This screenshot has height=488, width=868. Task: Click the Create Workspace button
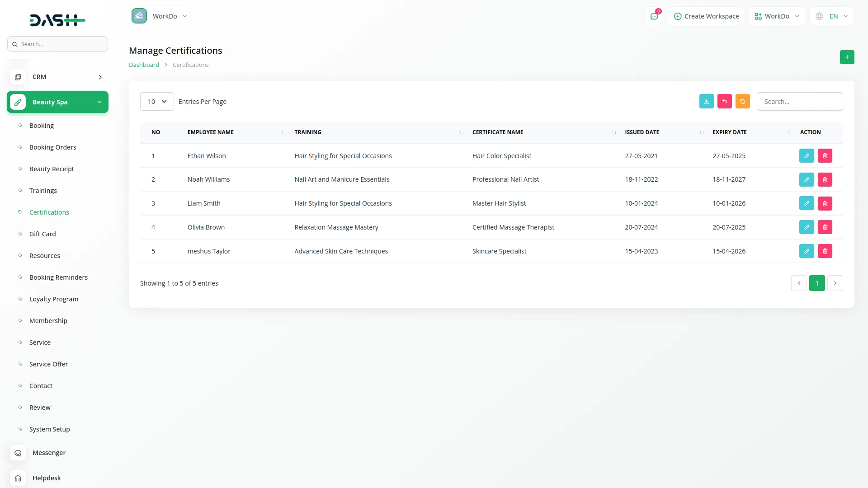[706, 16]
